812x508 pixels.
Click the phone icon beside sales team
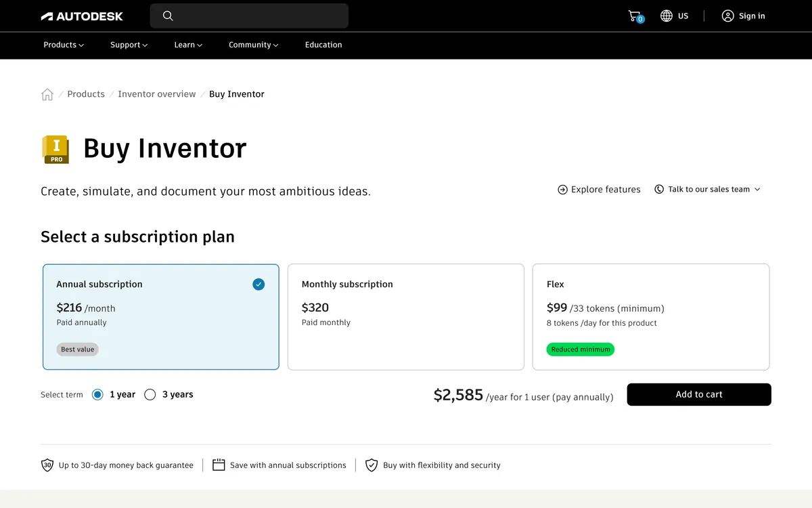click(x=659, y=190)
